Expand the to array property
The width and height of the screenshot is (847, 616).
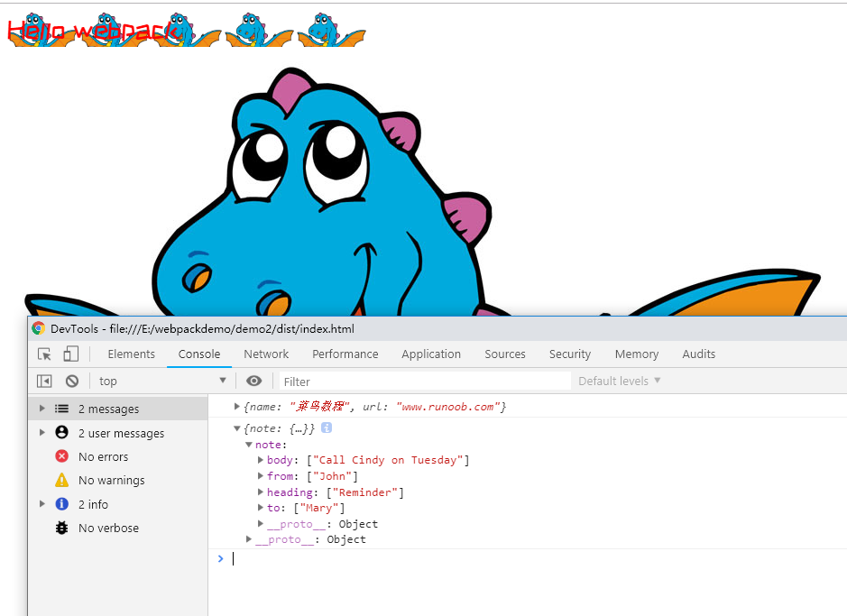pyautogui.click(x=261, y=508)
